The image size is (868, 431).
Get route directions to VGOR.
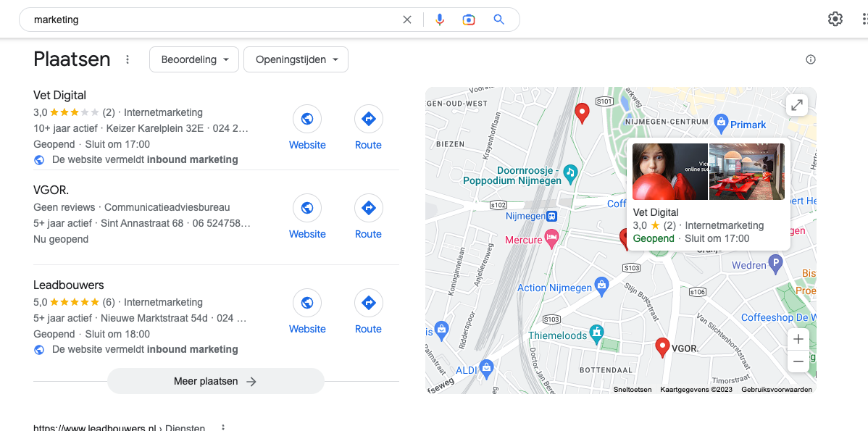[x=368, y=208]
